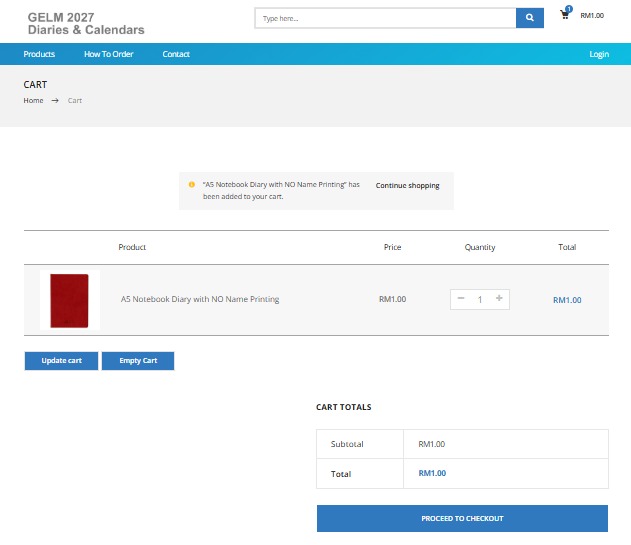
Task: Click the RM1.00 price in product row
Action: pos(392,299)
